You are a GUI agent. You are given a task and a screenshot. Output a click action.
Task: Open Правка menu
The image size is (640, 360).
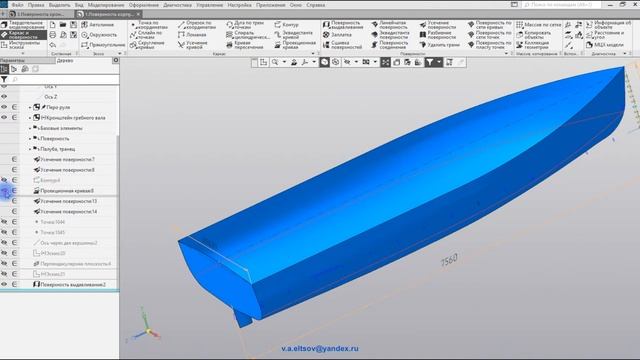point(36,5)
